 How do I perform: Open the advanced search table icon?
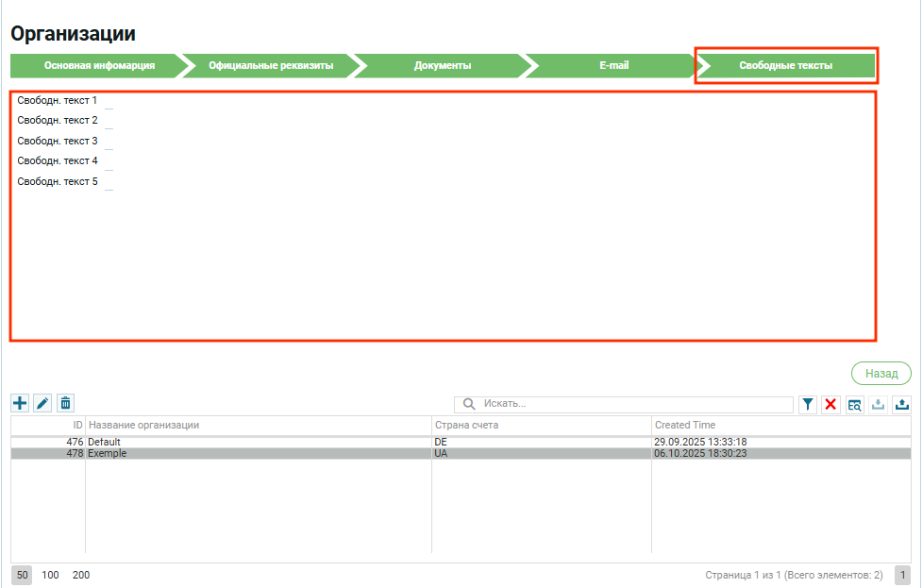point(854,404)
